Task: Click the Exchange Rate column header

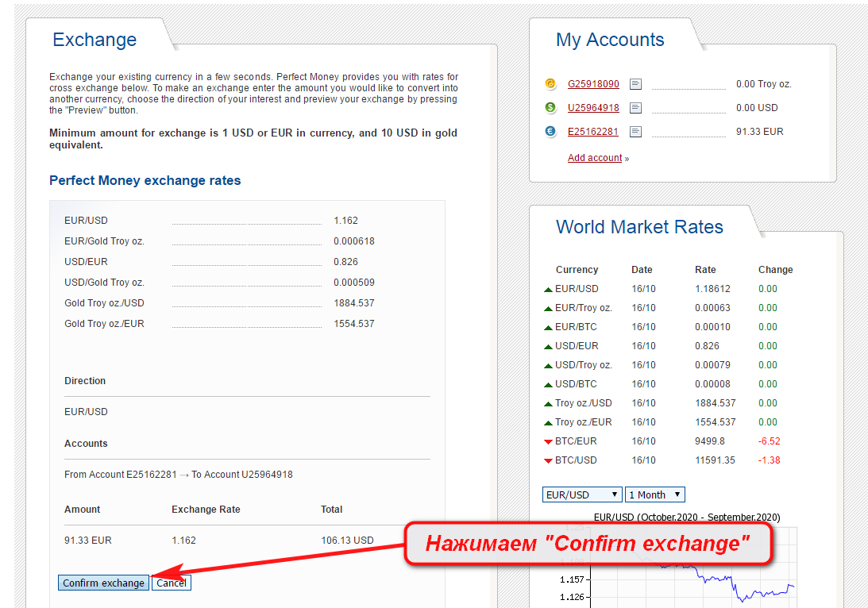Action: point(206,510)
